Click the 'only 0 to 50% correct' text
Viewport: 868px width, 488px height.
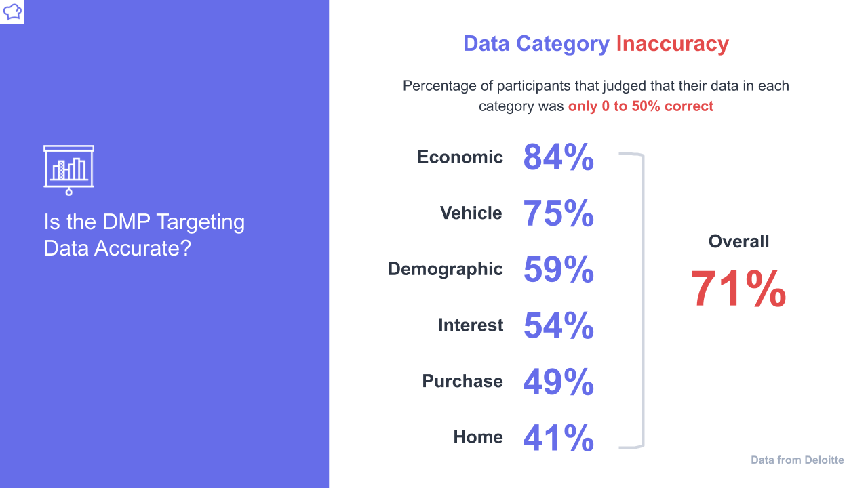pos(641,106)
